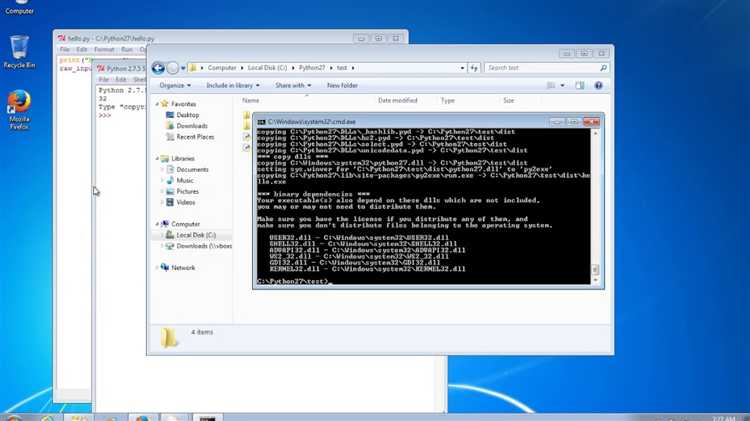Select Desktop under Favorites
Viewport: 750px width, 421px height.
click(187, 115)
